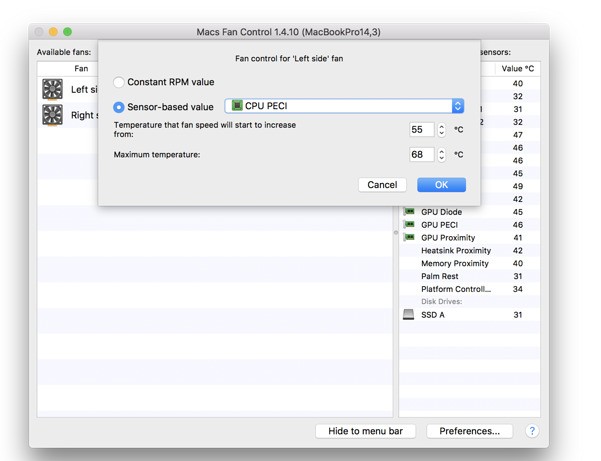Click the GPU Diode value 45
The image size is (601, 461).
517,212
